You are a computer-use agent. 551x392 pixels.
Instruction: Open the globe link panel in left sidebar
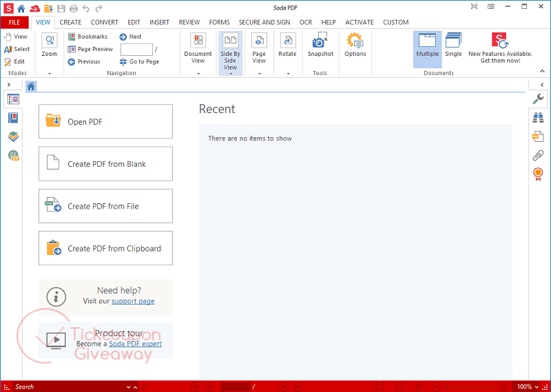(x=13, y=155)
